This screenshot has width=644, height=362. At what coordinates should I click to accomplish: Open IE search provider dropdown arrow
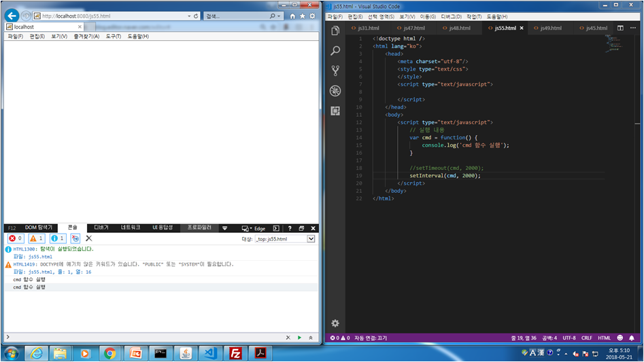279,16
